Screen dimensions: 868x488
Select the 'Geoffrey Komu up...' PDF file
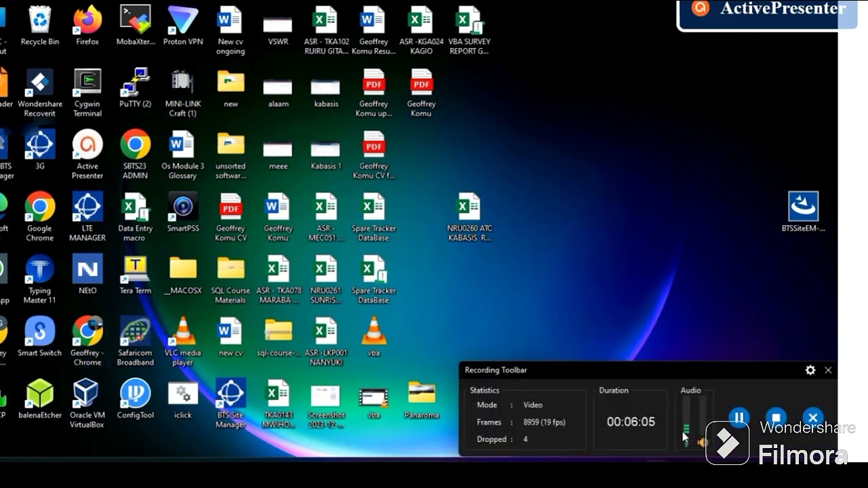coord(374,94)
